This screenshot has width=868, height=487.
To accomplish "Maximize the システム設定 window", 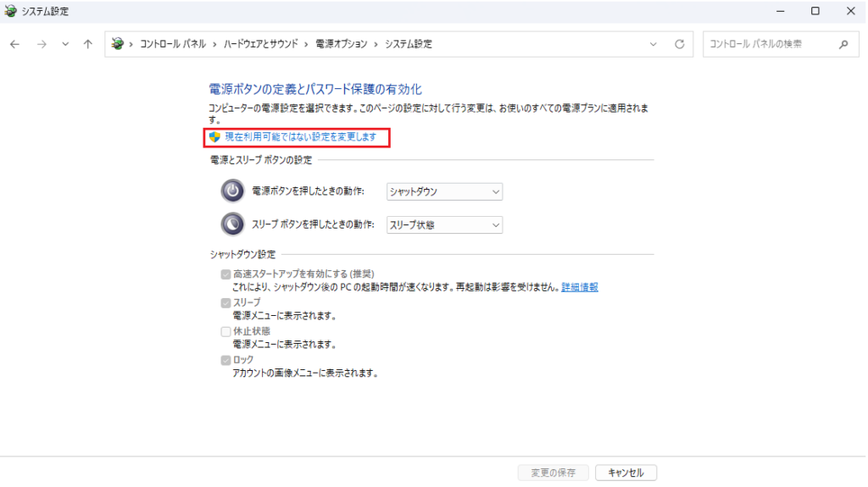I will point(815,11).
